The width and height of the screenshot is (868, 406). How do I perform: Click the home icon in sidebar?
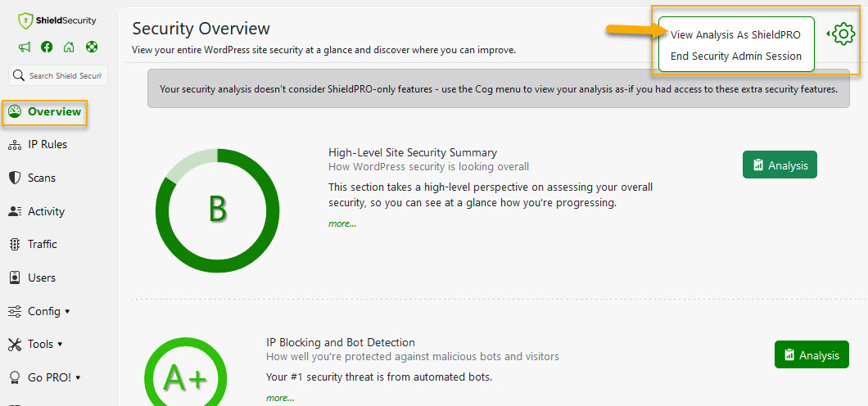pyautogui.click(x=69, y=47)
